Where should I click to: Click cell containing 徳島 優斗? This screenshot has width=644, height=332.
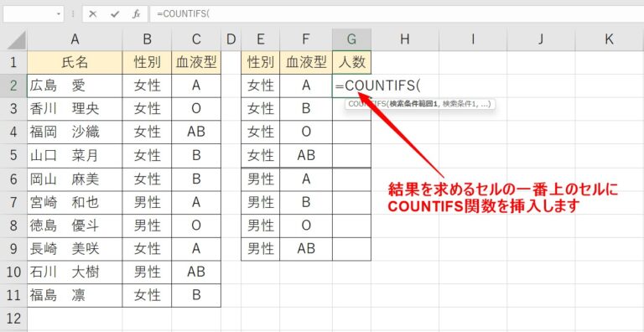point(75,226)
